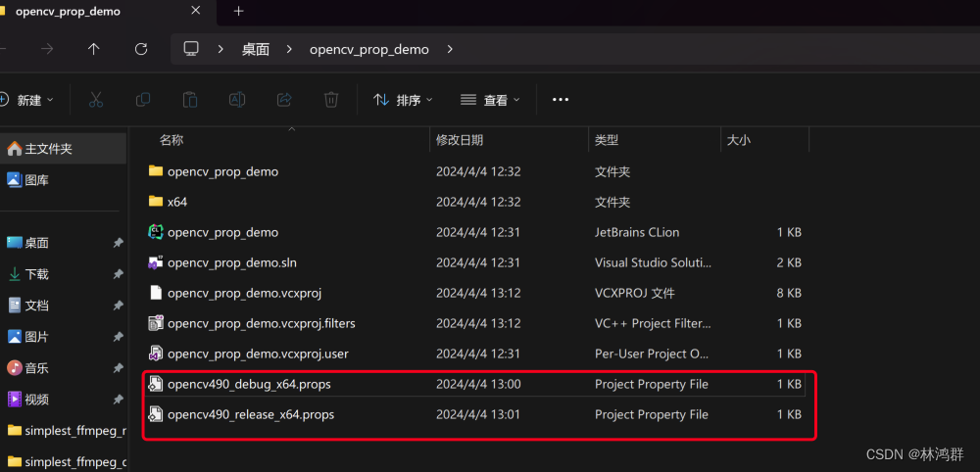Screen dimensions: 980x472
Task: Sort by 大小 column header
Action: 739,140
